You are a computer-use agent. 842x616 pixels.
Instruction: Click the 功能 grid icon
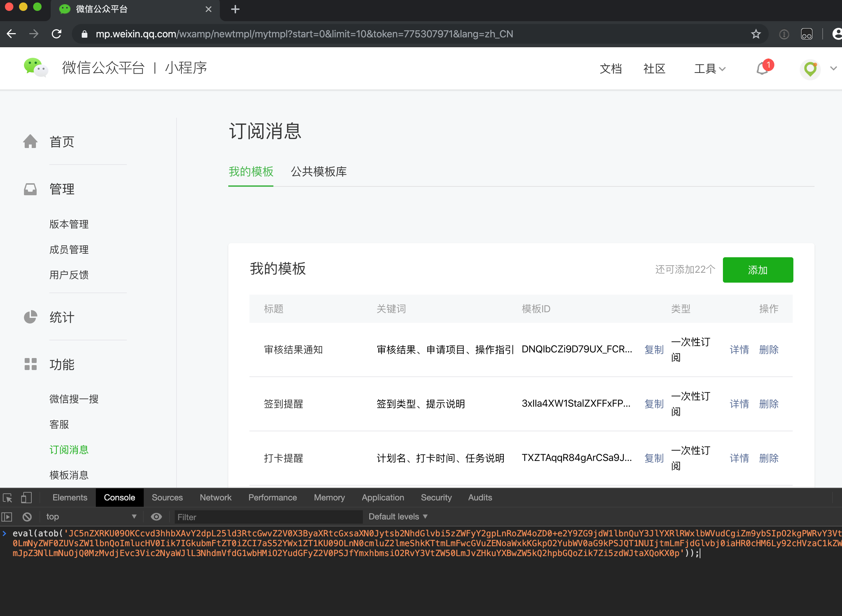click(x=30, y=364)
